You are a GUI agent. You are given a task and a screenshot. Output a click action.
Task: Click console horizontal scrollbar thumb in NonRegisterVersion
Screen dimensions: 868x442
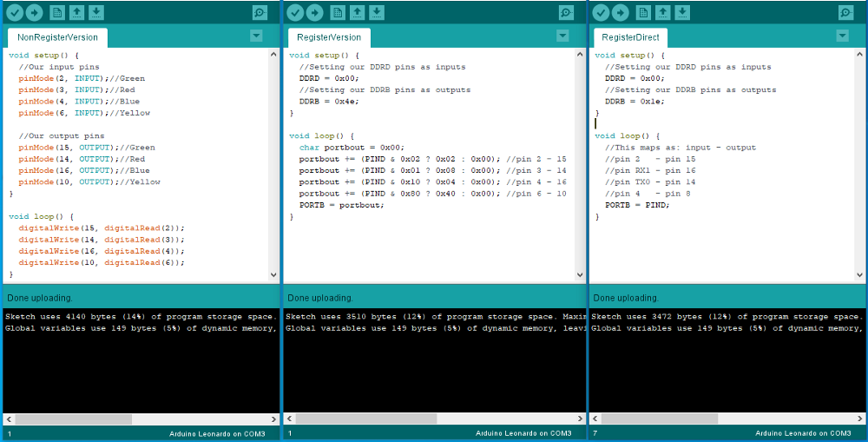pyautogui.click(x=74, y=419)
